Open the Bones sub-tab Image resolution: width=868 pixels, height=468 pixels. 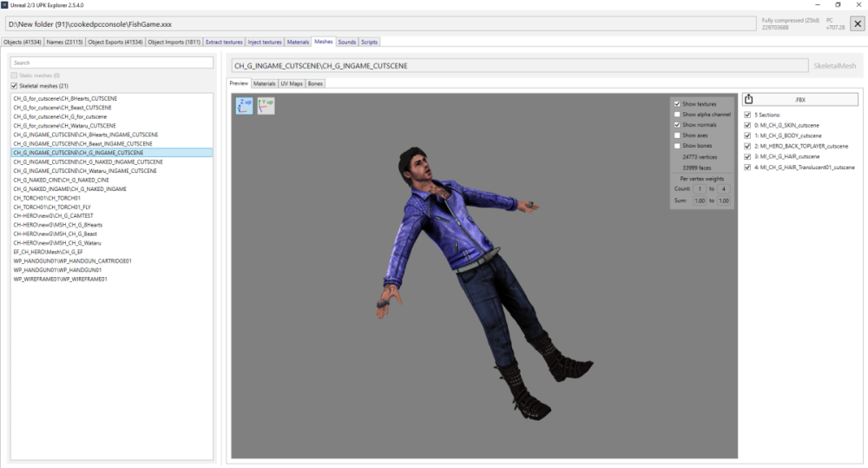pyautogui.click(x=316, y=83)
